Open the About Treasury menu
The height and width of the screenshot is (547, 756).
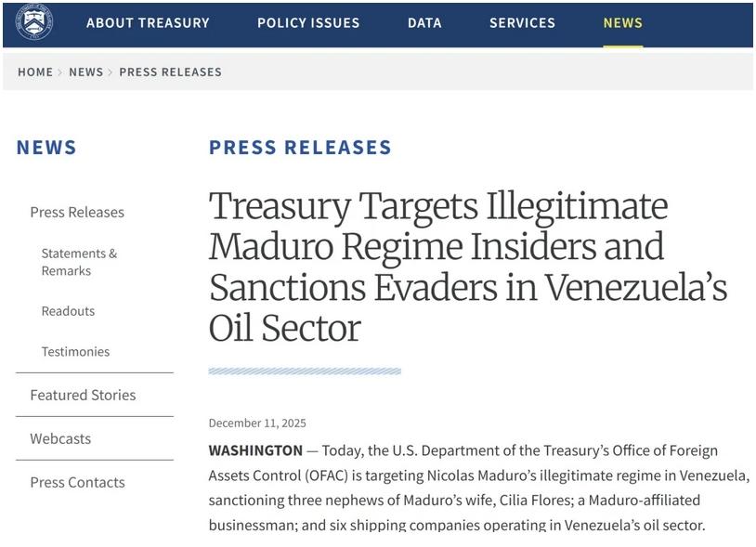tap(148, 23)
